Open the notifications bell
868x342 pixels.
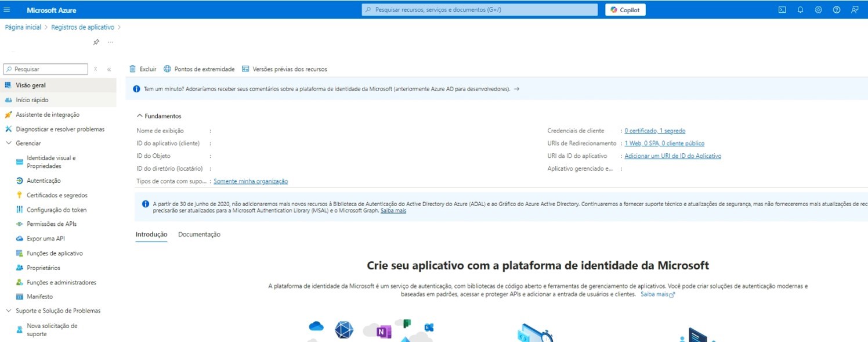pos(800,10)
